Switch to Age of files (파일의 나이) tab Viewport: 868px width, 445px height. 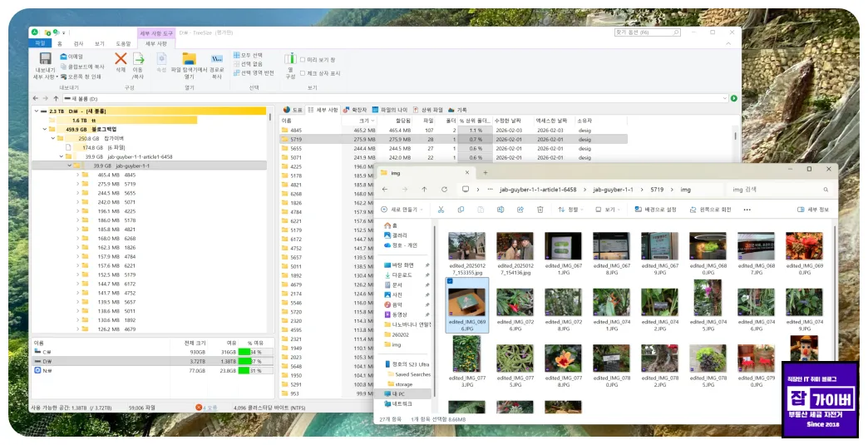tap(390, 110)
